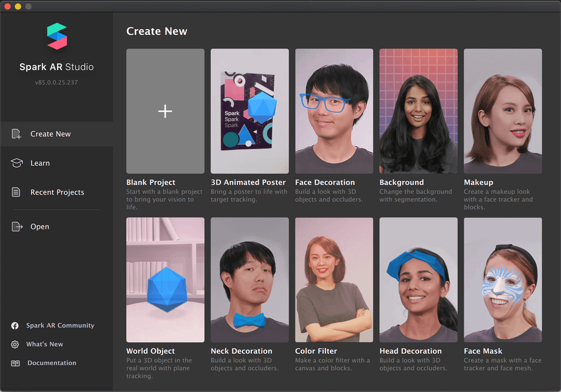The image size is (561, 392).
Task: Pick the Face Mask template
Action: click(x=503, y=279)
